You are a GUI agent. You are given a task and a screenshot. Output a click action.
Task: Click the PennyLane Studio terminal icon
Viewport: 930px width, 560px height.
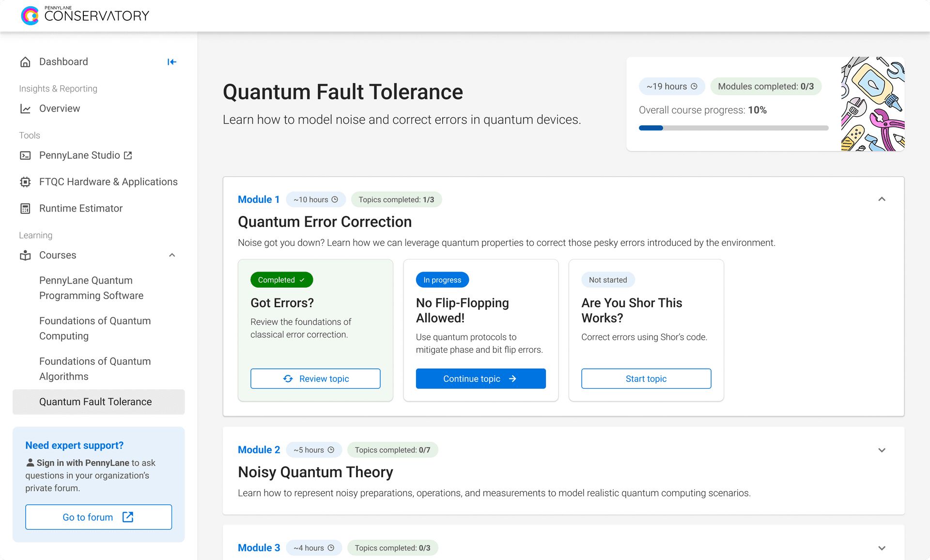pos(25,155)
